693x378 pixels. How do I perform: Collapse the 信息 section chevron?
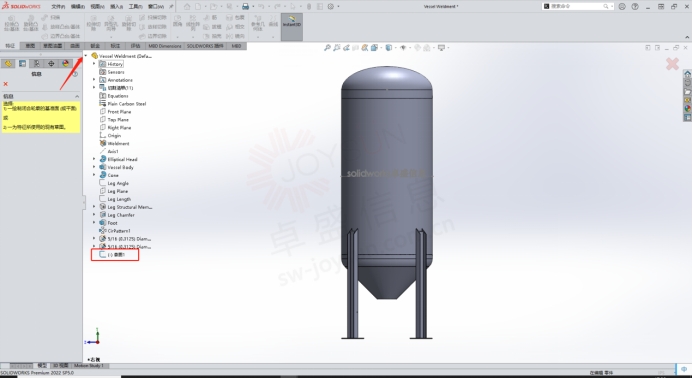pos(77,96)
